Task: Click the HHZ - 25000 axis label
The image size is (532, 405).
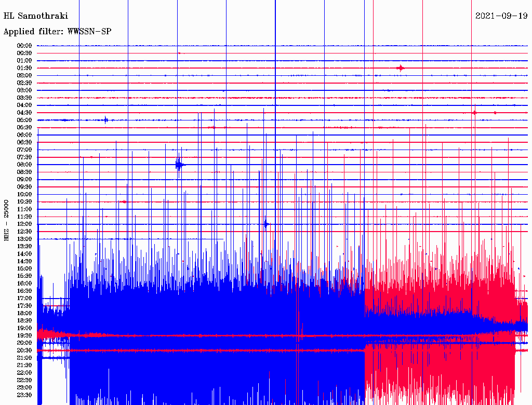Action: point(6,221)
